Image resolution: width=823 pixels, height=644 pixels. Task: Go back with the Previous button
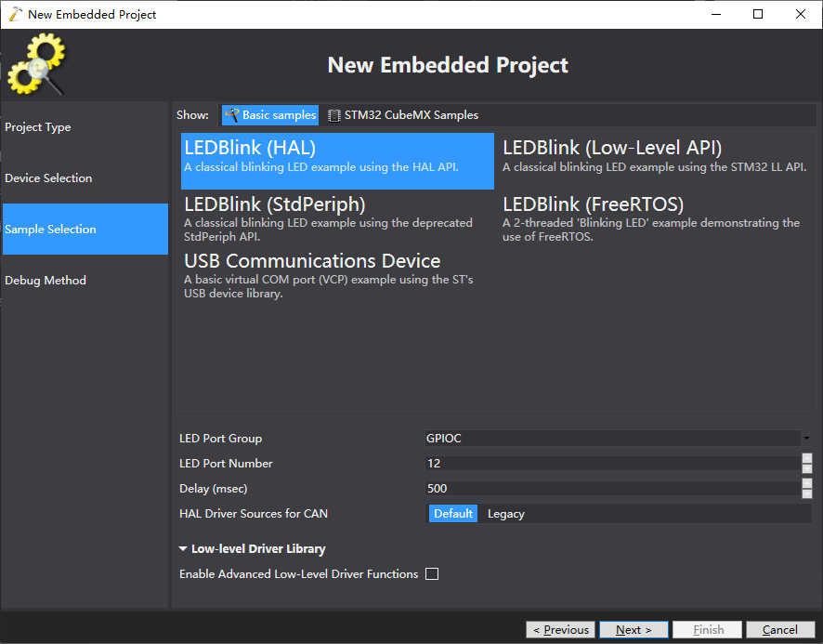click(561, 629)
